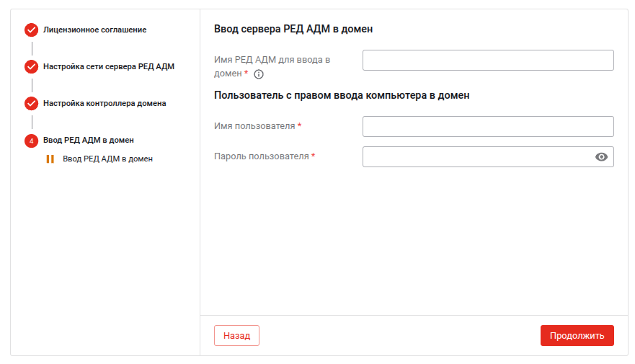This screenshot has height=364, width=635.
Task: Click the info icon next to Имя РЕД АДМ
Action: [x=259, y=74]
